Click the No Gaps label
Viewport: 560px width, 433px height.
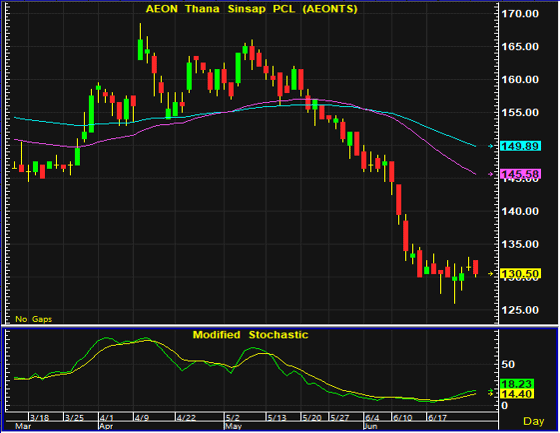coord(34,319)
